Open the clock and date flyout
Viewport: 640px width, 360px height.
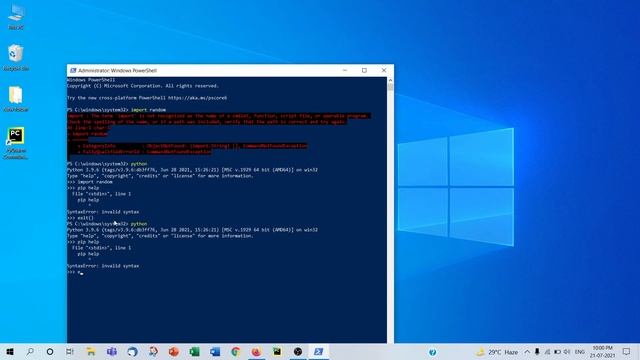point(602,351)
